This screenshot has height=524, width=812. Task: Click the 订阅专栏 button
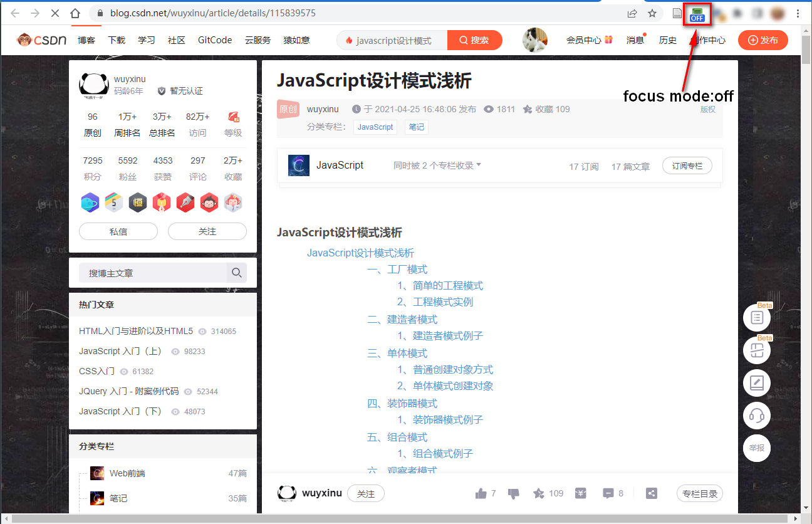pos(687,165)
